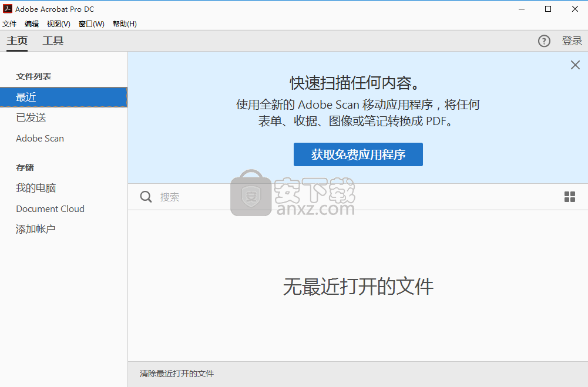Click the 获取免费应用程序 button

coord(358,154)
